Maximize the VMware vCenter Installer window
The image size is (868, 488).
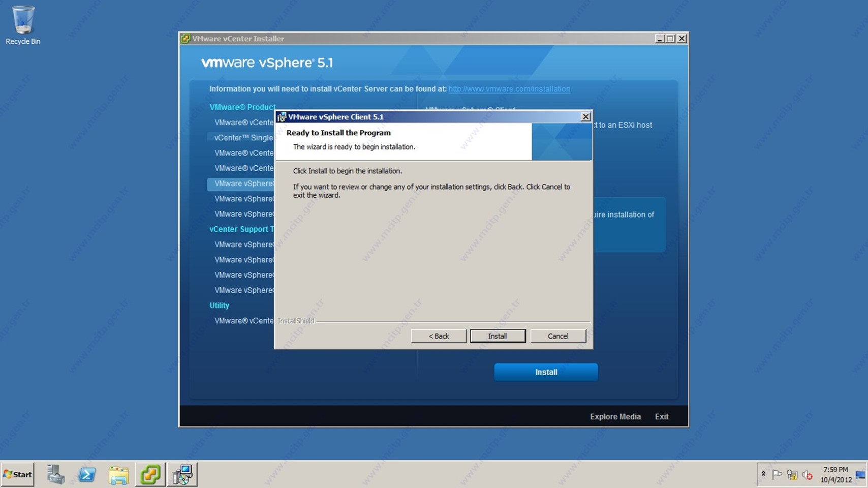[670, 39]
